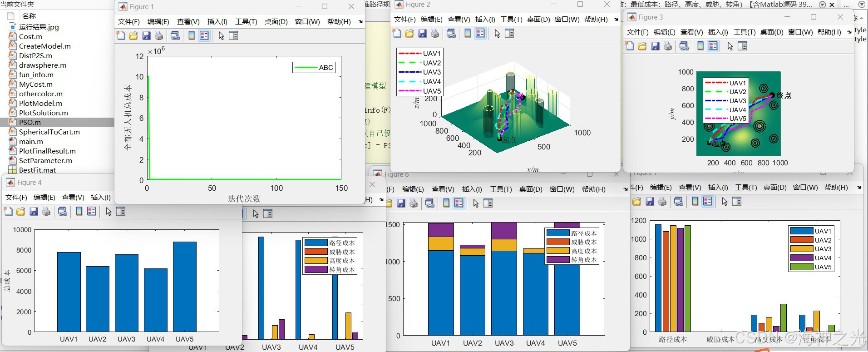Link plot icon in Figure 2 toolbar
Image resolution: width=868 pixels, height=352 pixels.
[451, 33]
